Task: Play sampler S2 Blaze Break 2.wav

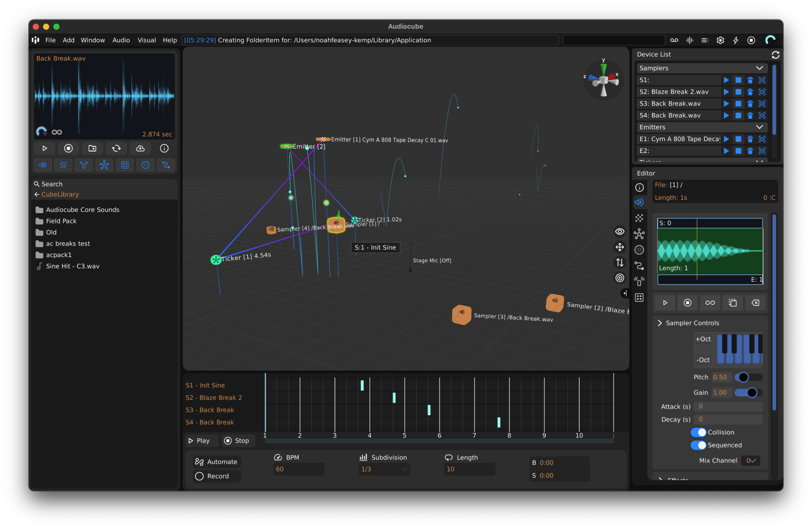Action: pos(726,92)
